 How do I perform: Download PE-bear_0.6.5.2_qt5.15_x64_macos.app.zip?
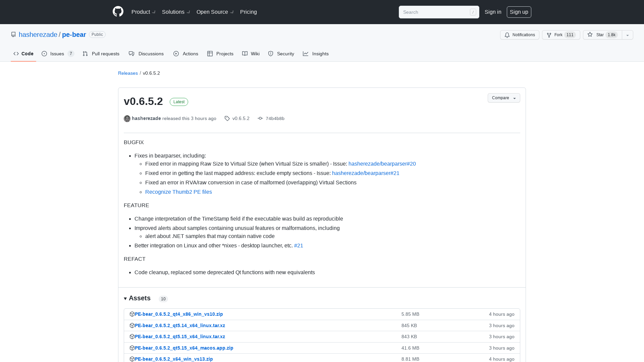tap(184, 348)
